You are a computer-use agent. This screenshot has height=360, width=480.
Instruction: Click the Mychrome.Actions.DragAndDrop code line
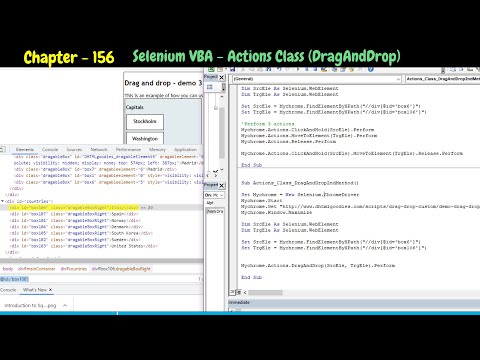coord(318,265)
